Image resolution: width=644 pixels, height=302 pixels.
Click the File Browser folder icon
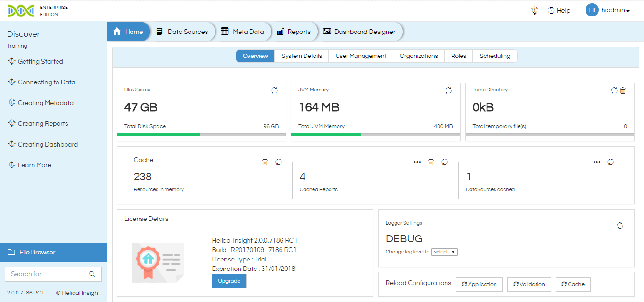tap(11, 252)
